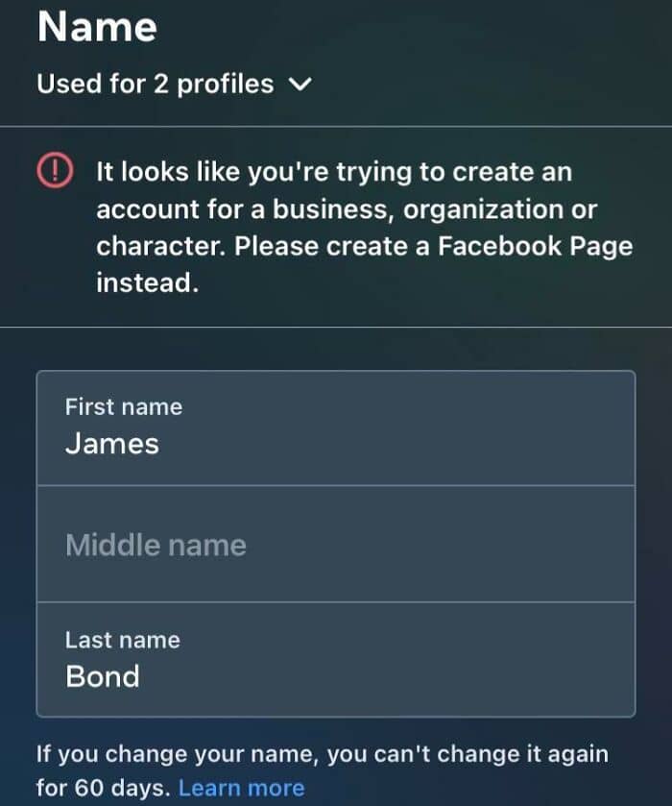Click the word 'instead.' in the warning

click(148, 282)
